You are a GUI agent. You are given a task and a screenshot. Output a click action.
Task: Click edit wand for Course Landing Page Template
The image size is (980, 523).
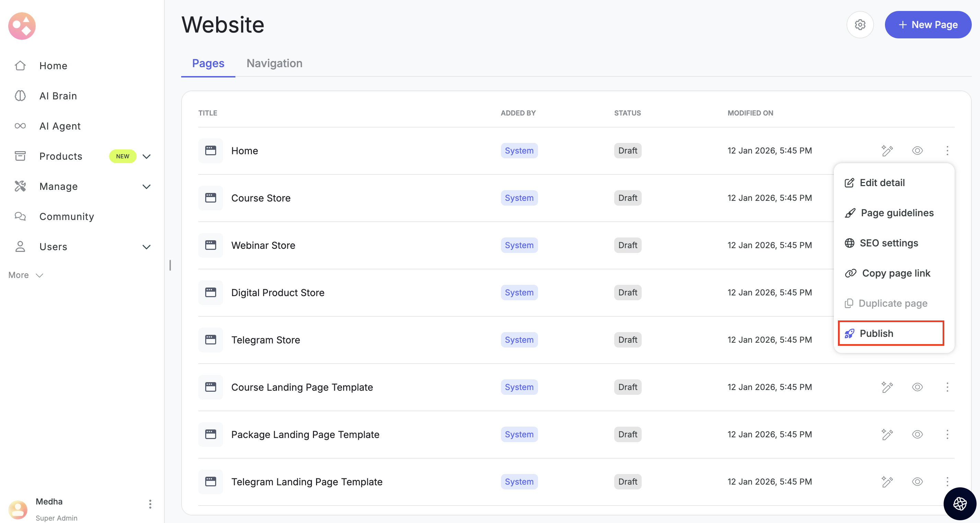pyautogui.click(x=887, y=387)
